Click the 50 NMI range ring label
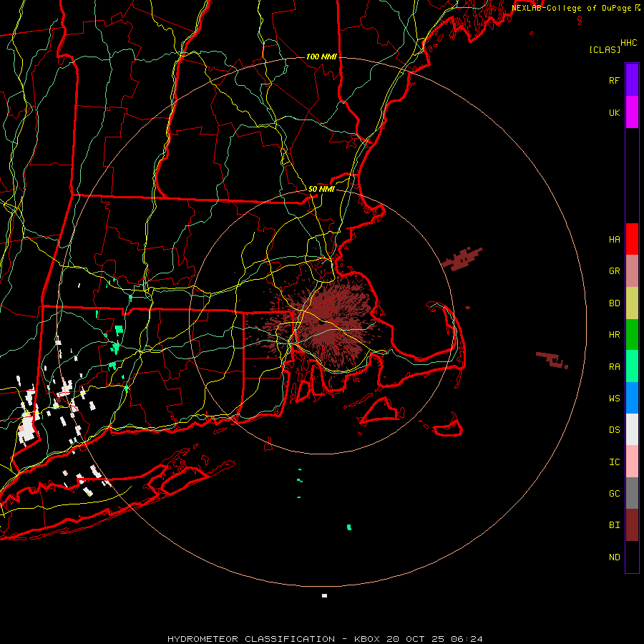Screen dimensions: 644x644 click(x=321, y=189)
